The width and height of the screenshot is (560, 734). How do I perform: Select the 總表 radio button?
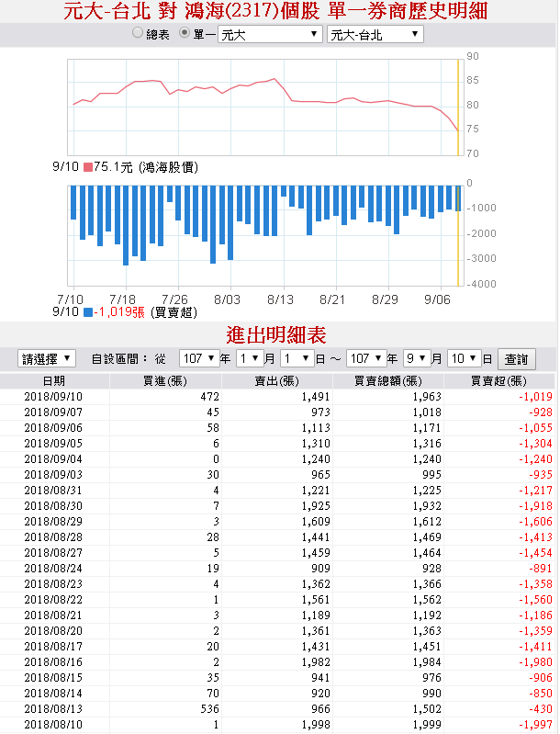(x=137, y=33)
